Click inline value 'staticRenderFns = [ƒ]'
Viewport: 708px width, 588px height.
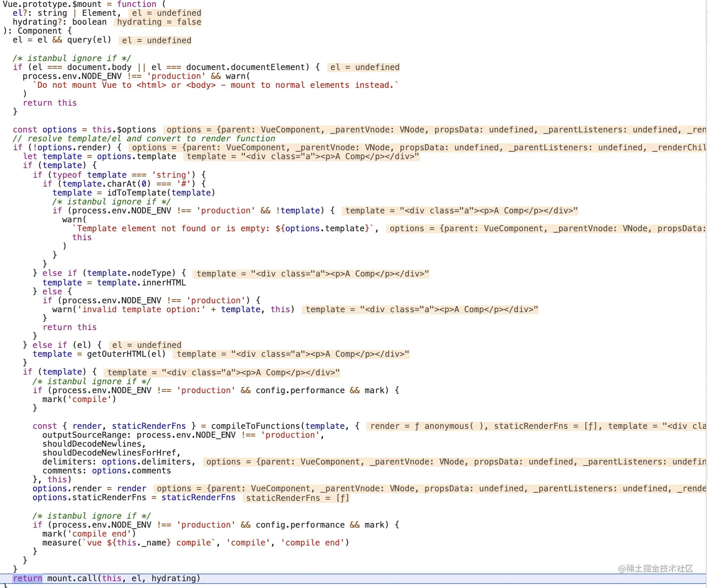[x=297, y=498]
